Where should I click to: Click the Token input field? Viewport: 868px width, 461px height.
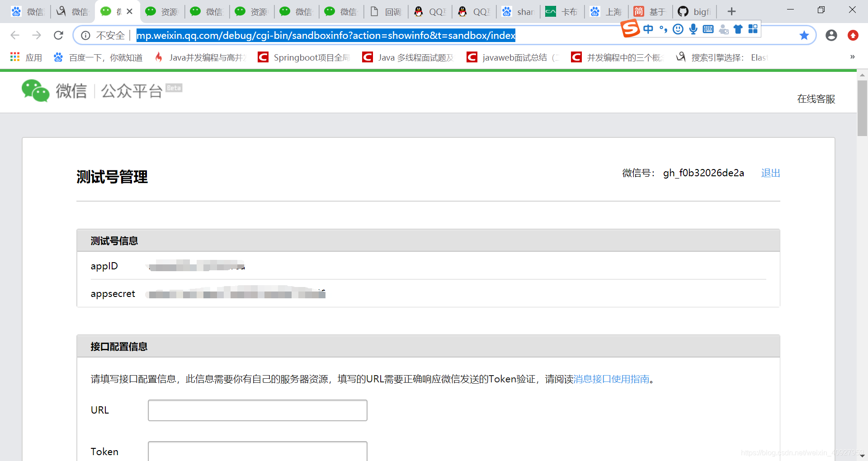(258, 451)
